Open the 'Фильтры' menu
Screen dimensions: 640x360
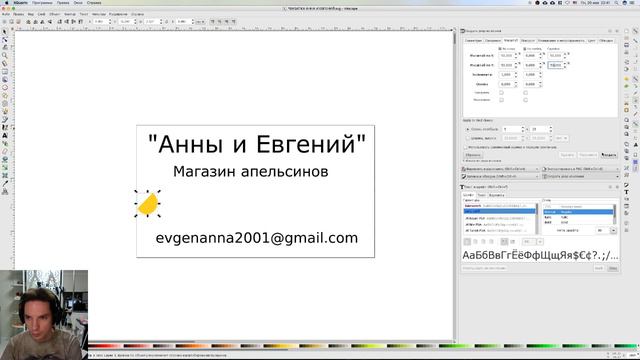(99, 14)
